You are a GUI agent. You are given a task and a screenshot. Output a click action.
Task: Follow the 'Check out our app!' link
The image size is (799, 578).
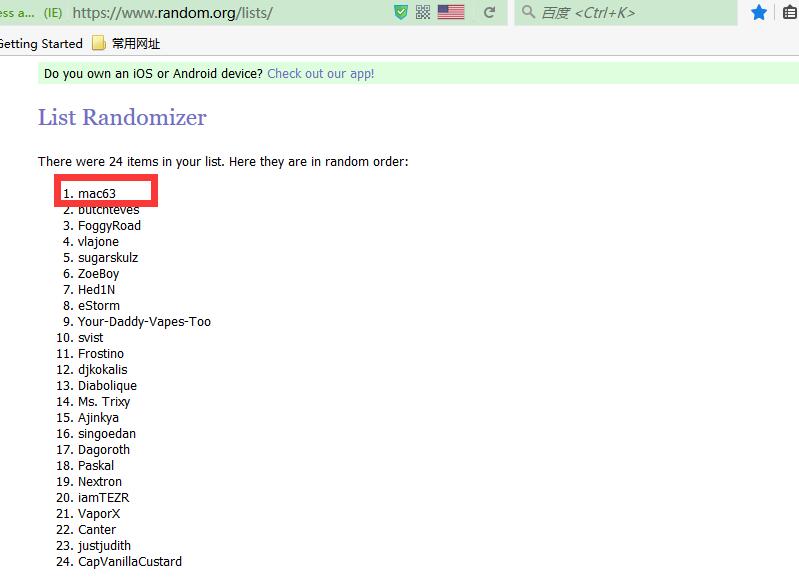[x=321, y=74]
